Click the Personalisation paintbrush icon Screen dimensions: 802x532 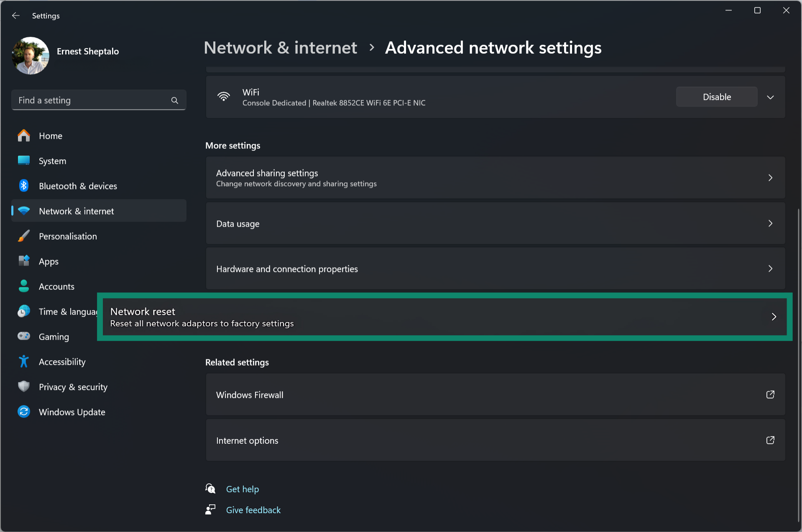(24, 236)
